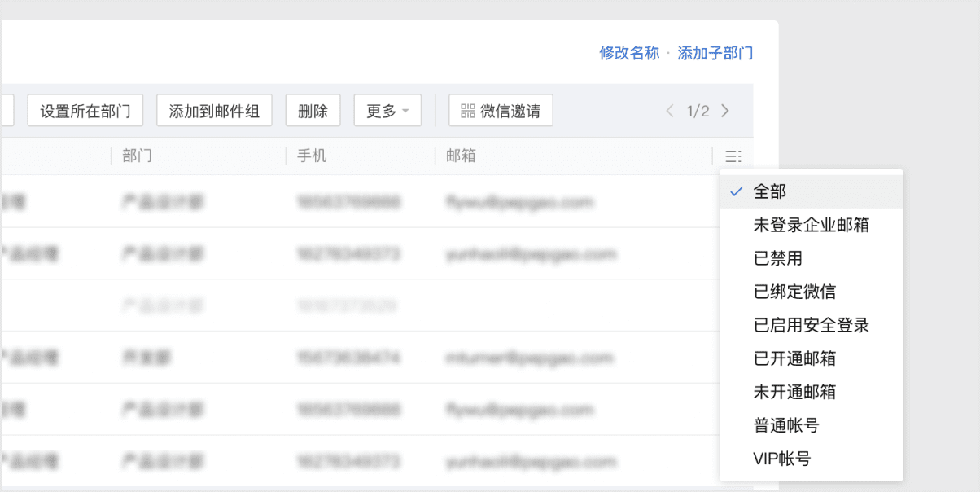Click the 邮箱 column header
Image resolution: width=980 pixels, height=492 pixels.
click(x=462, y=156)
